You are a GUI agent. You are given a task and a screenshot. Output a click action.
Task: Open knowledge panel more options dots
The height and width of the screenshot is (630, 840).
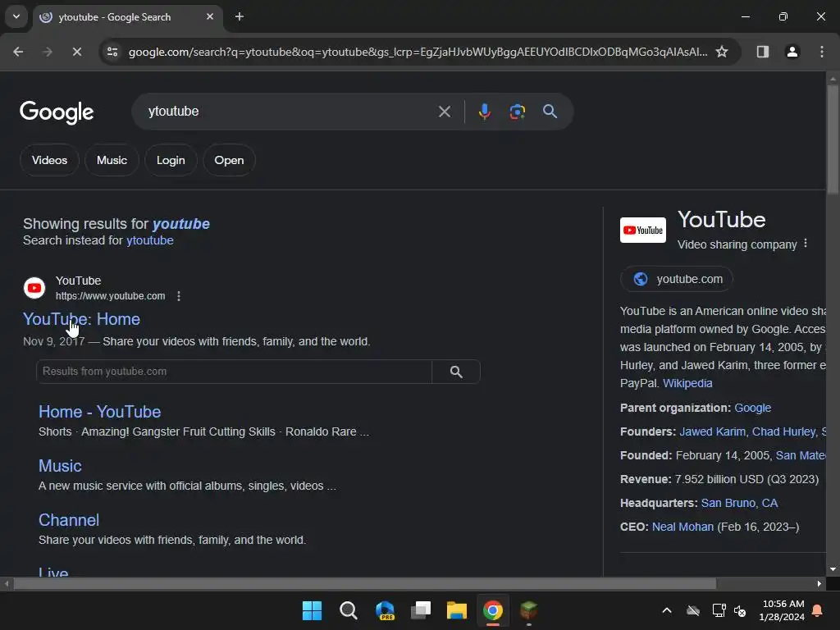click(806, 244)
